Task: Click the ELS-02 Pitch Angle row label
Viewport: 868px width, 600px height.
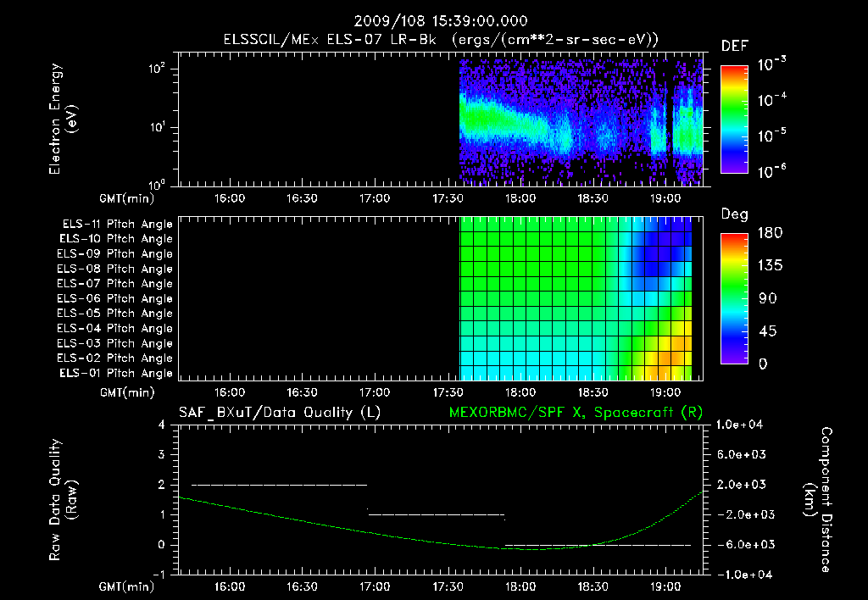Action: 114,358
